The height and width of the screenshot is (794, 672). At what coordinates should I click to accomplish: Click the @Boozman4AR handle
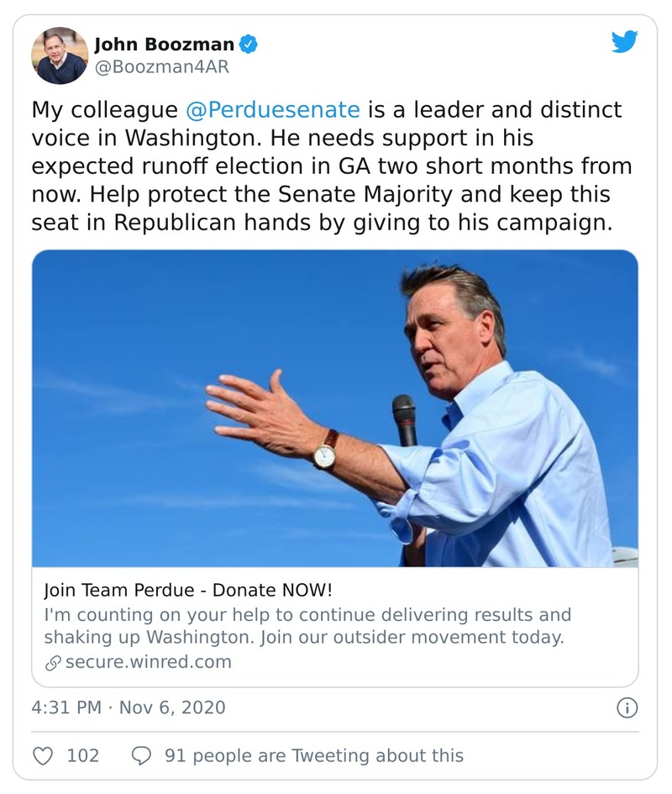pyautogui.click(x=161, y=66)
